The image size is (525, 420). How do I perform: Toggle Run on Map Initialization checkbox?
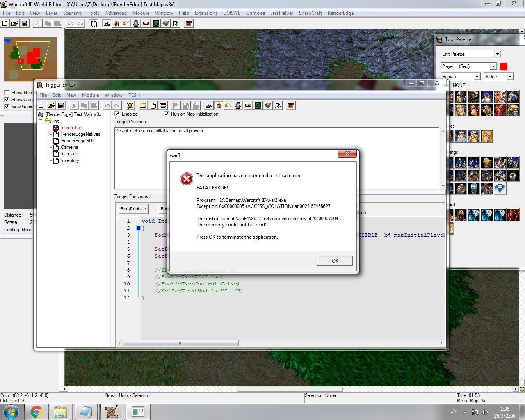coord(166,114)
